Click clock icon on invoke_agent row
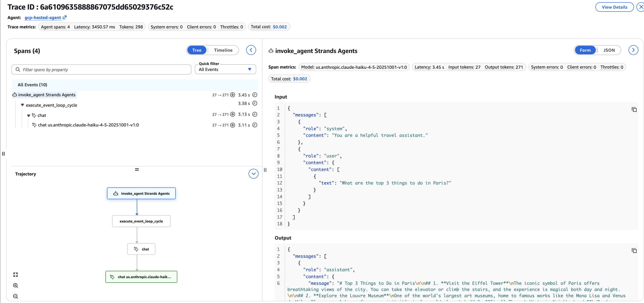Viewport: 644px width, 303px height. click(255, 95)
